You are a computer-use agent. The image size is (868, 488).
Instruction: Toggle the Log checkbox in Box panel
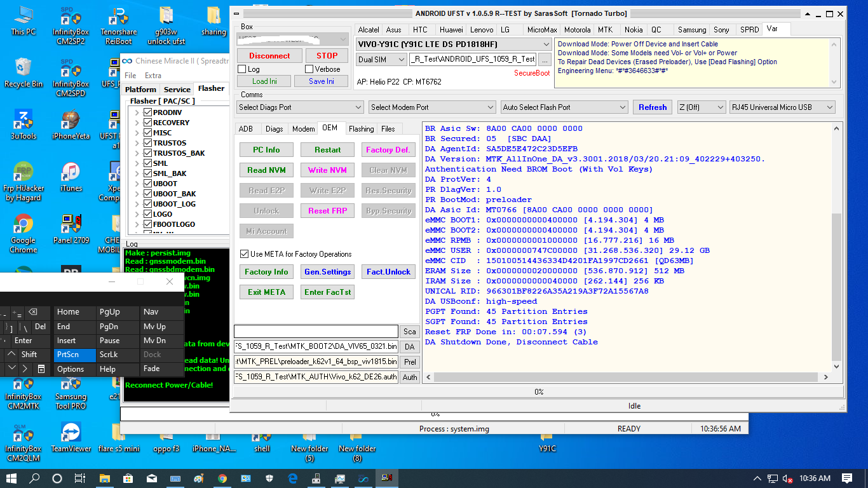(241, 69)
